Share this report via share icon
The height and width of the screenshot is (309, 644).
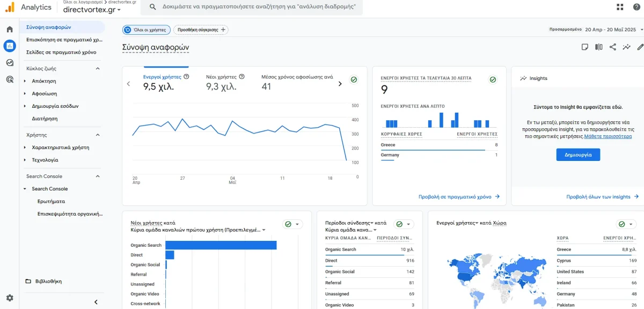pyautogui.click(x=613, y=47)
